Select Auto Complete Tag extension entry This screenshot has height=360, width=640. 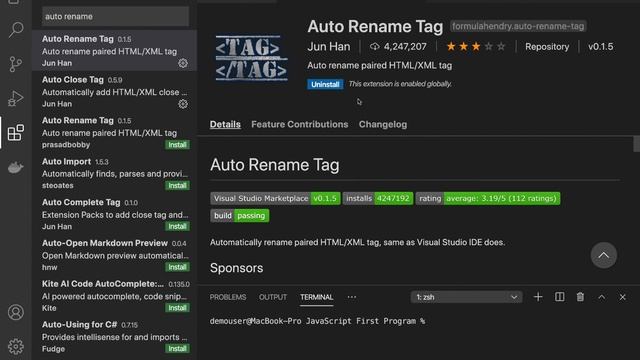[114, 214]
